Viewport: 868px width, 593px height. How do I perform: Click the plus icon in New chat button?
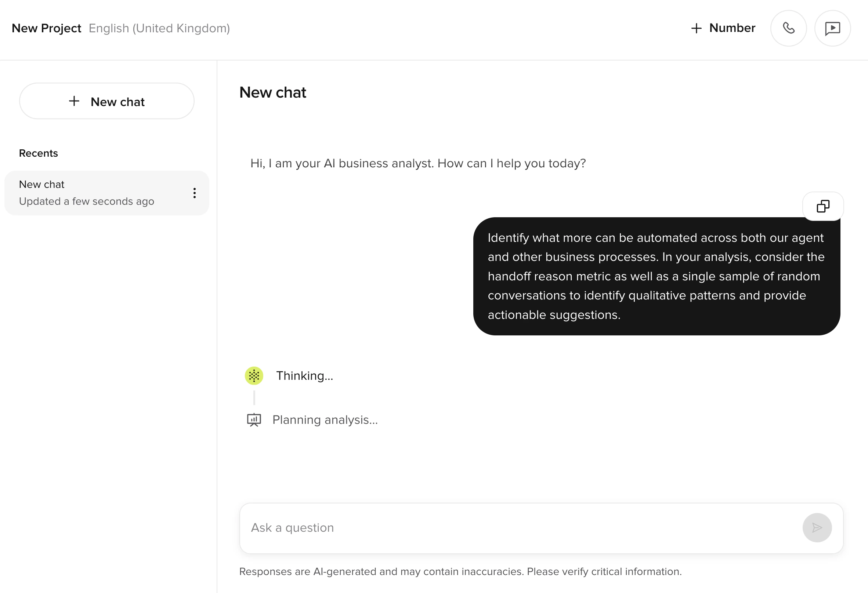[x=74, y=101]
